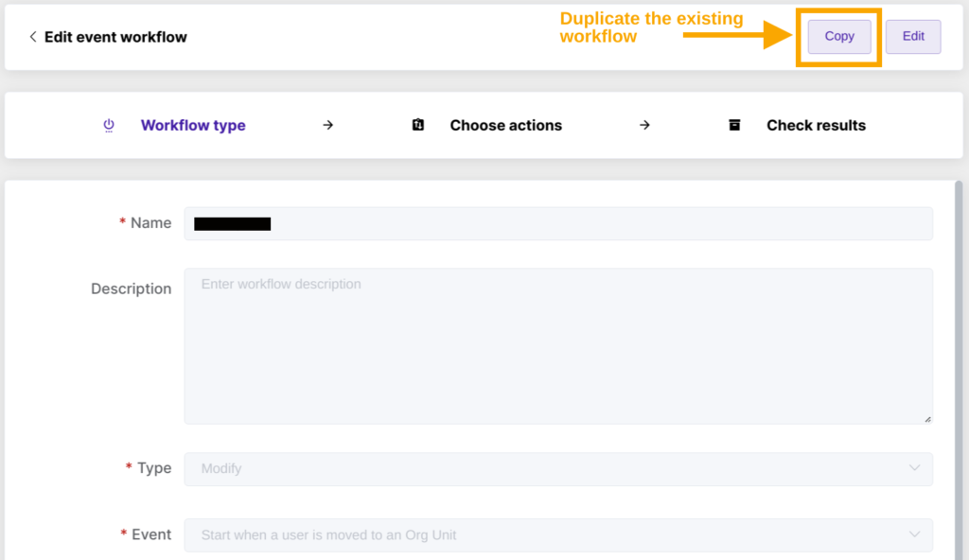Click the Edit button
Screen dimensions: 969x560
pos(913,37)
